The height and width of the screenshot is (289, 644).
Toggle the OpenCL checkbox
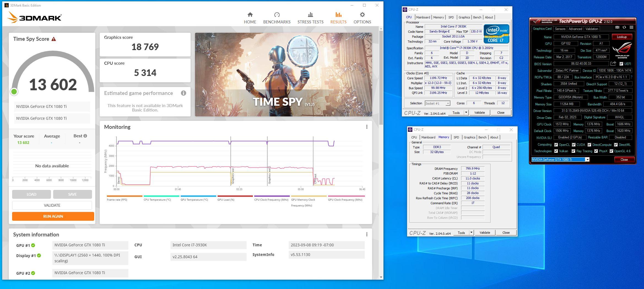click(x=556, y=145)
